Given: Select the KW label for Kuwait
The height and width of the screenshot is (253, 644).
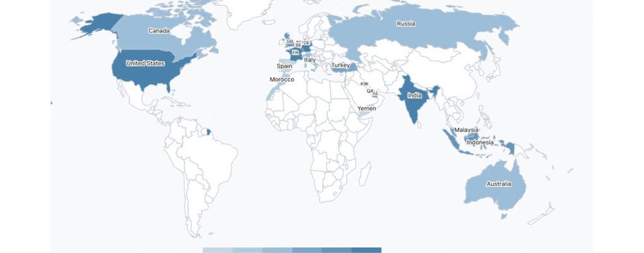Looking at the screenshot, I should point(364,84).
